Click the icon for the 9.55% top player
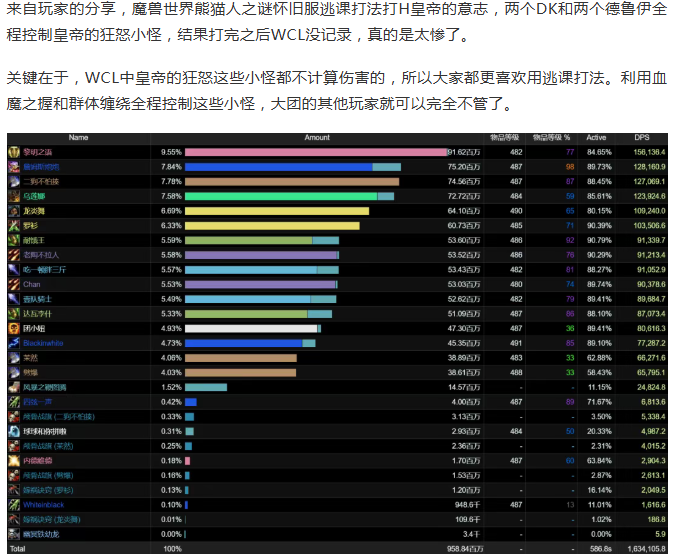This screenshot has height=554, width=676. [14, 152]
